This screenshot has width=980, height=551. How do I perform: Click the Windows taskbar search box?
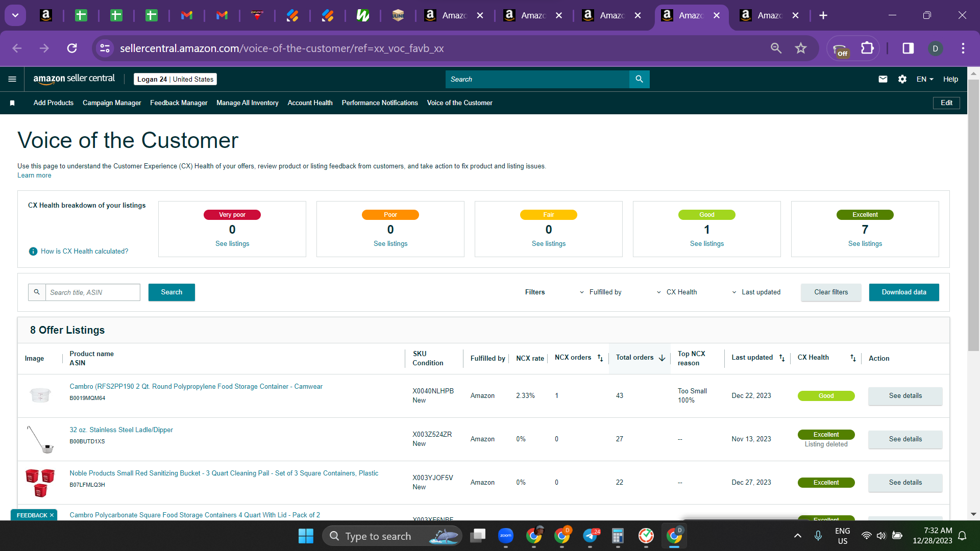392,536
